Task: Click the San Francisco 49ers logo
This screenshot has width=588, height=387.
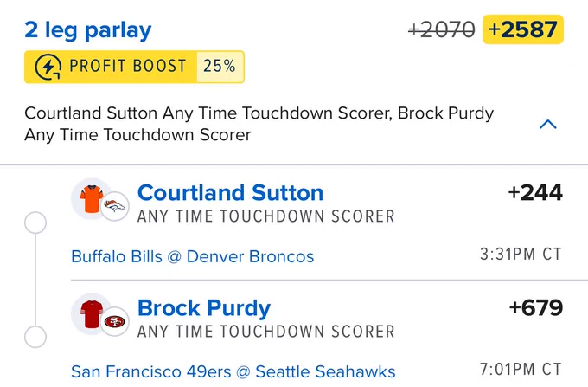Action: 114,321
